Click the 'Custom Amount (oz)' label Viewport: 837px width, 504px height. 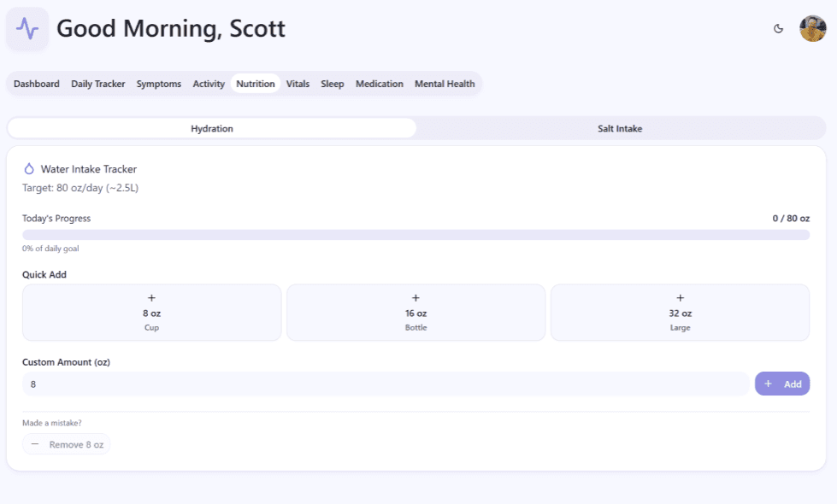click(x=66, y=362)
